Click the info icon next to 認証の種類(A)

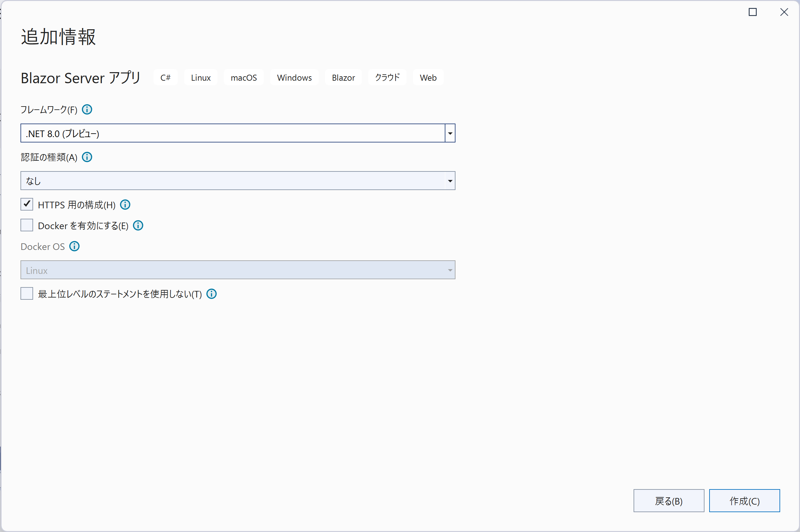87,157
